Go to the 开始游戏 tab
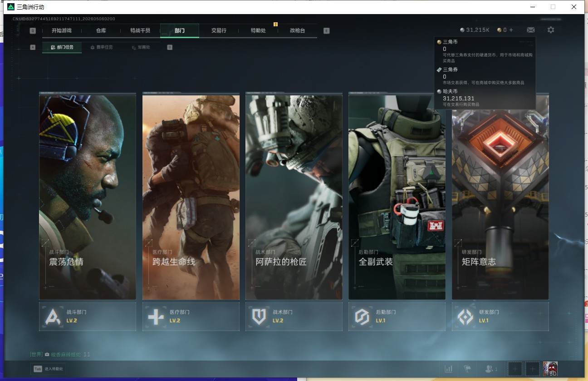The image size is (588, 381). tap(62, 30)
